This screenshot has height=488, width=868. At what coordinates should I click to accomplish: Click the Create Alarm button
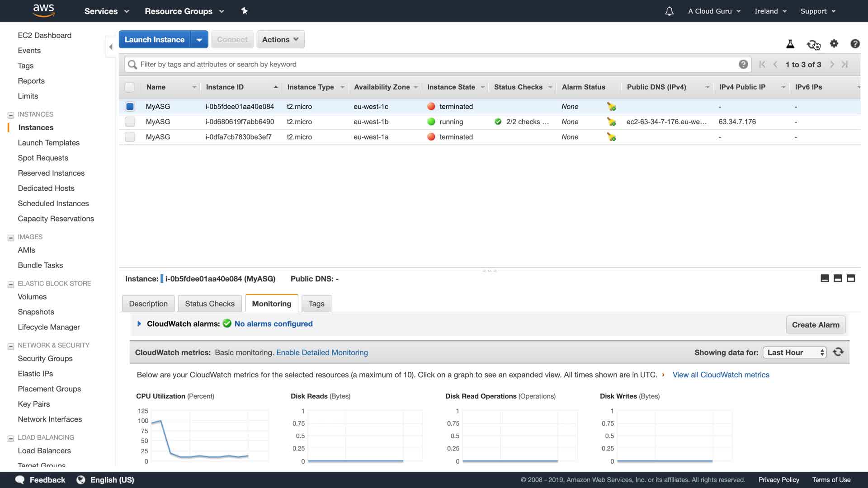(815, 324)
